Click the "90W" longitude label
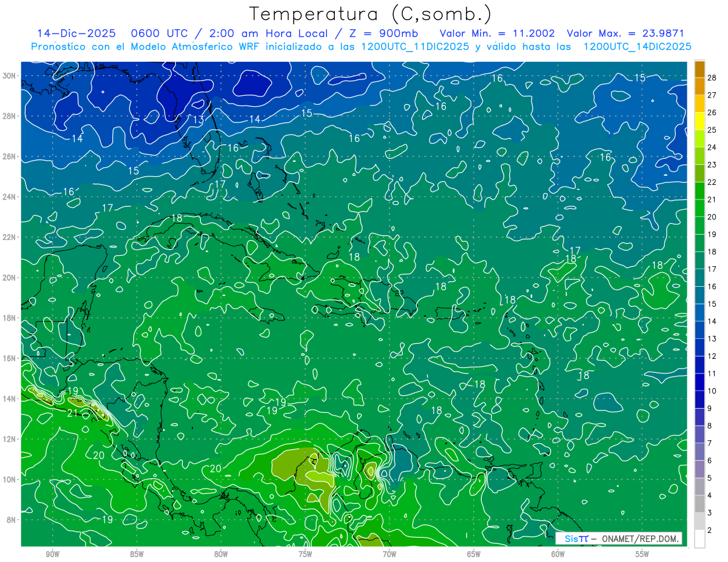 click(x=52, y=554)
